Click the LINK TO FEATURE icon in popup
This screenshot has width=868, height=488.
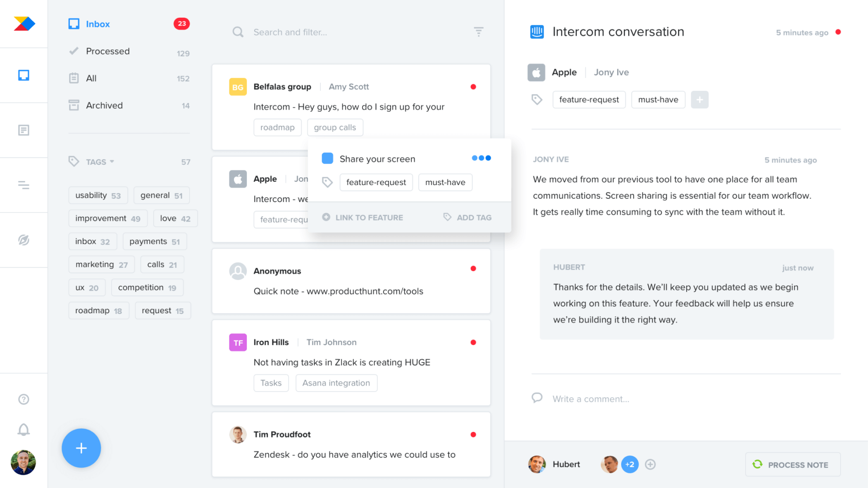[326, 217]
